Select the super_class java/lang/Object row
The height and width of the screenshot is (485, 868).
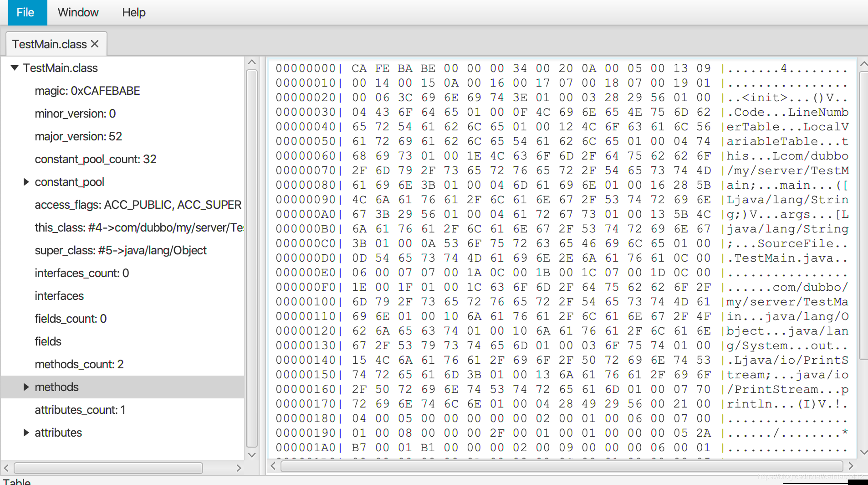123,250
